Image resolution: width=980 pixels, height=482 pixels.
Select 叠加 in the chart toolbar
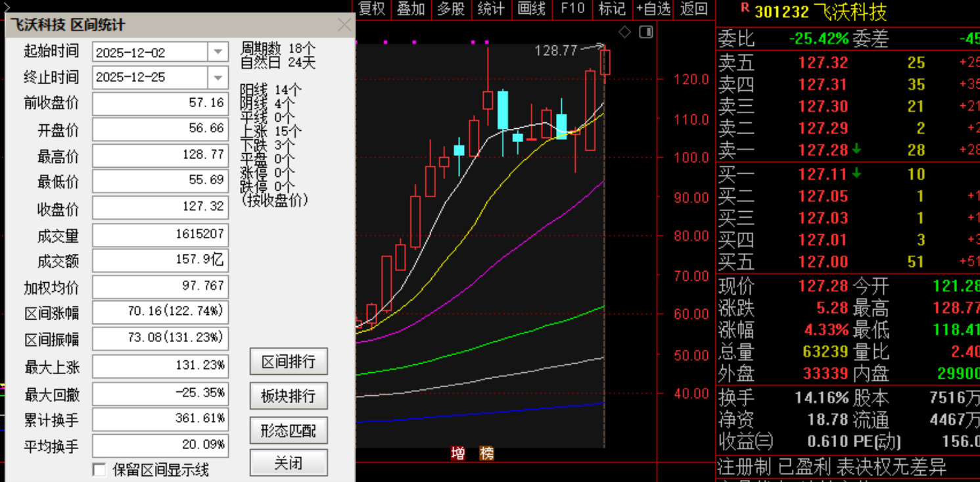(411, 9)
